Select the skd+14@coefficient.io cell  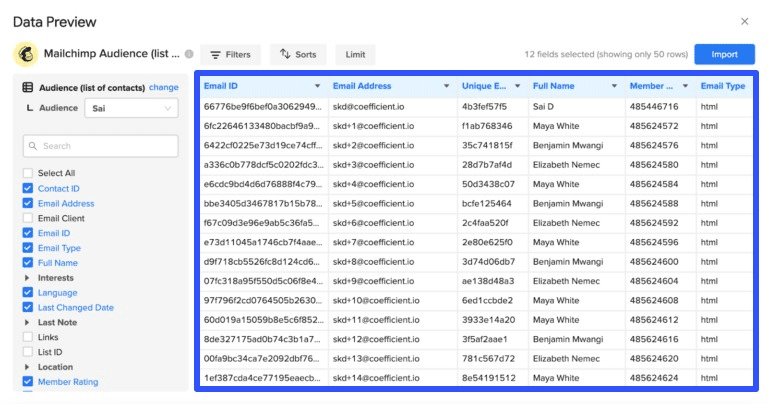[x=393, y=378]
